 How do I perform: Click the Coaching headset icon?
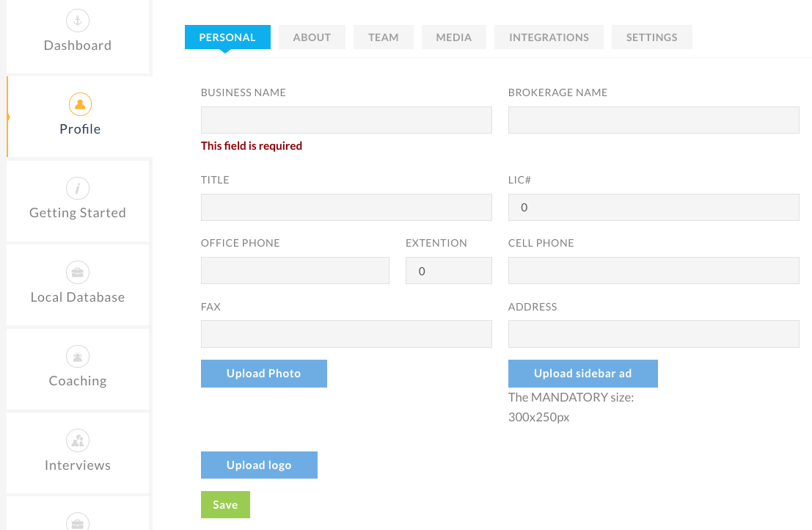78,357
